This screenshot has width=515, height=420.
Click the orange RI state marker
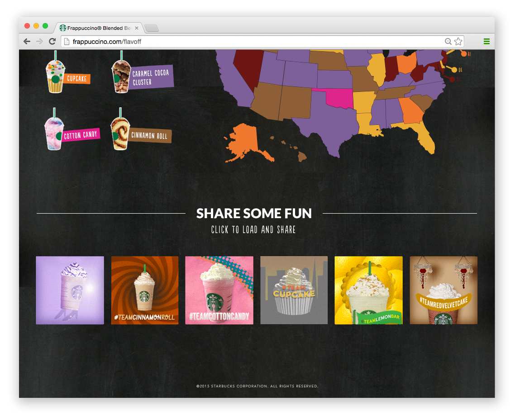coord(464,54)
